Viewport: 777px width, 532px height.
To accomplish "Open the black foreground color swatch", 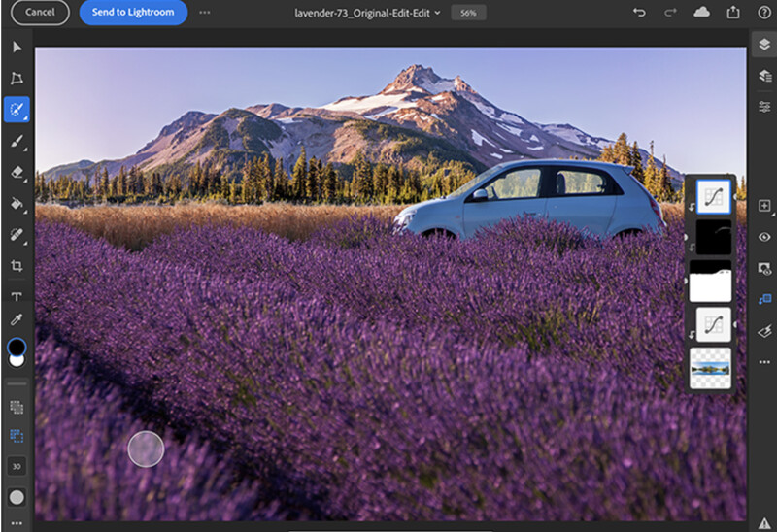I will click(17, 347).
